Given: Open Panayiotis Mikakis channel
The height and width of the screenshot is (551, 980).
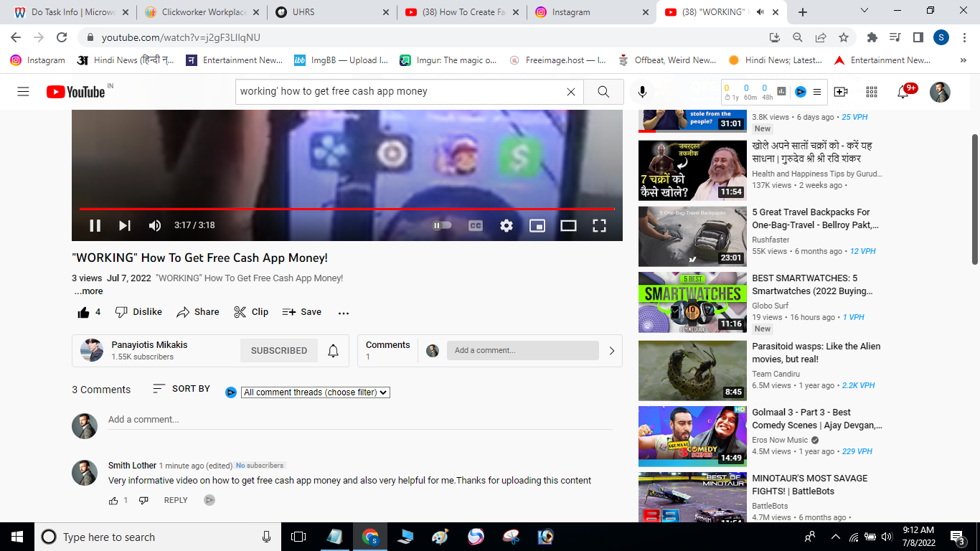Looking at the screenshot, I should point(149,345).
